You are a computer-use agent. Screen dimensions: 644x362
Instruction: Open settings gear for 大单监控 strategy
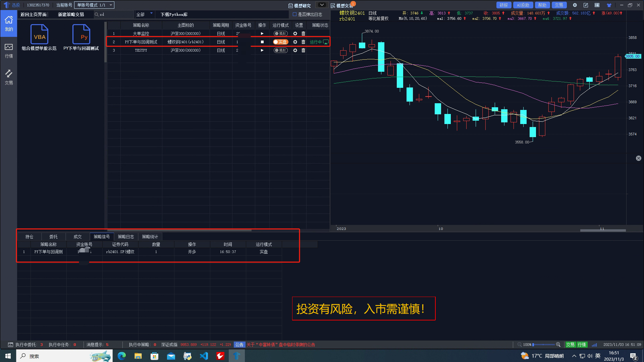click(295, 34)
